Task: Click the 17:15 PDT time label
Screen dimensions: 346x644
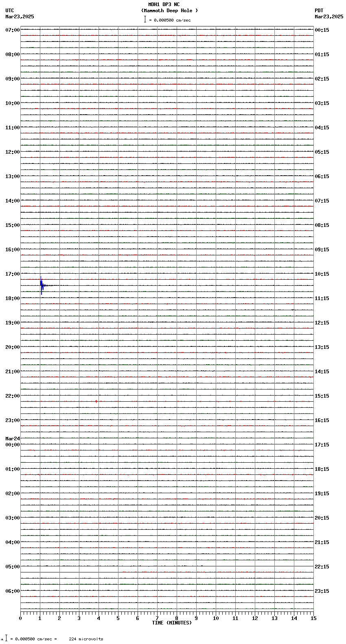Action: pos(322,445)
